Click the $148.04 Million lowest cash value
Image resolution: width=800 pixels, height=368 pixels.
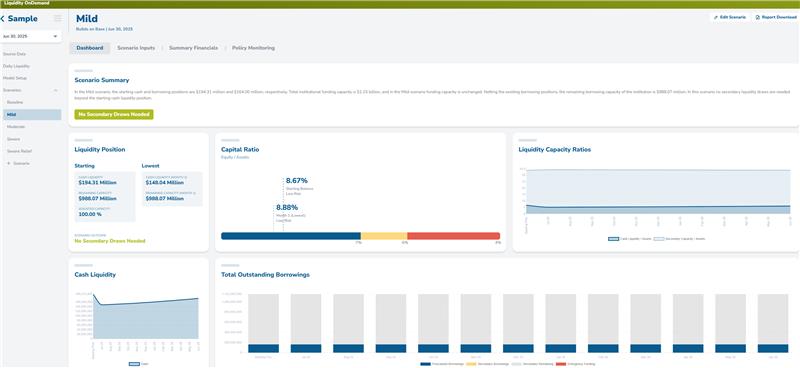165,182
